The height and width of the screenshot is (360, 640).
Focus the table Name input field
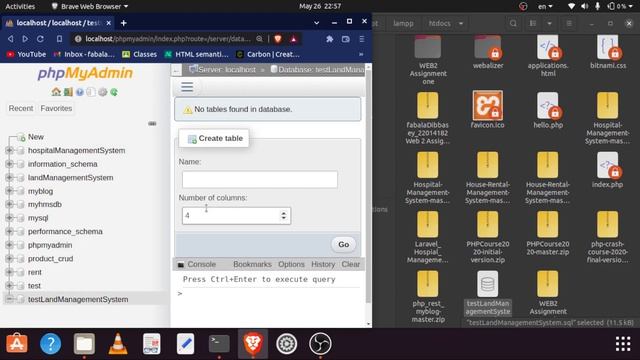coord(260,180)
